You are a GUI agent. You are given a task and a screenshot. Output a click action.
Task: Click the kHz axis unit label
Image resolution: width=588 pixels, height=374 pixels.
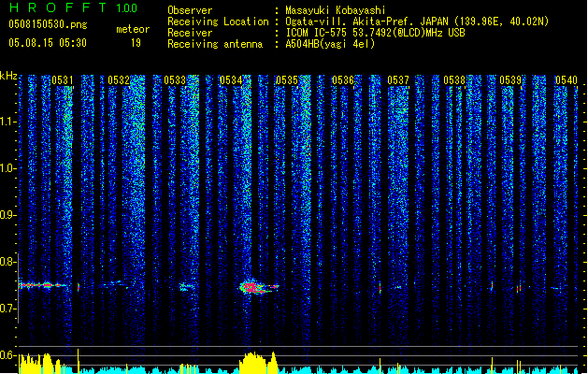click(x=8, y=76)
